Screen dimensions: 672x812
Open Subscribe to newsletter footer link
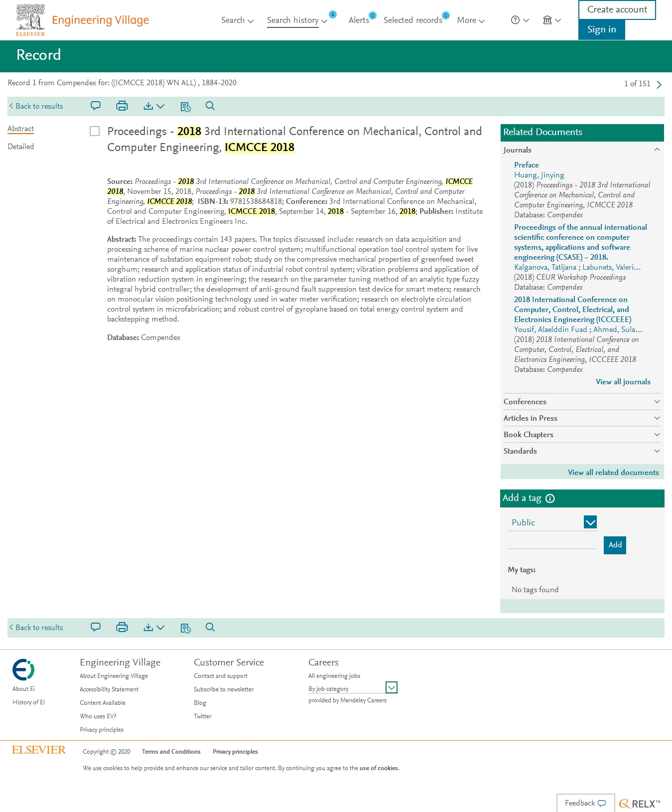point(224,689)
